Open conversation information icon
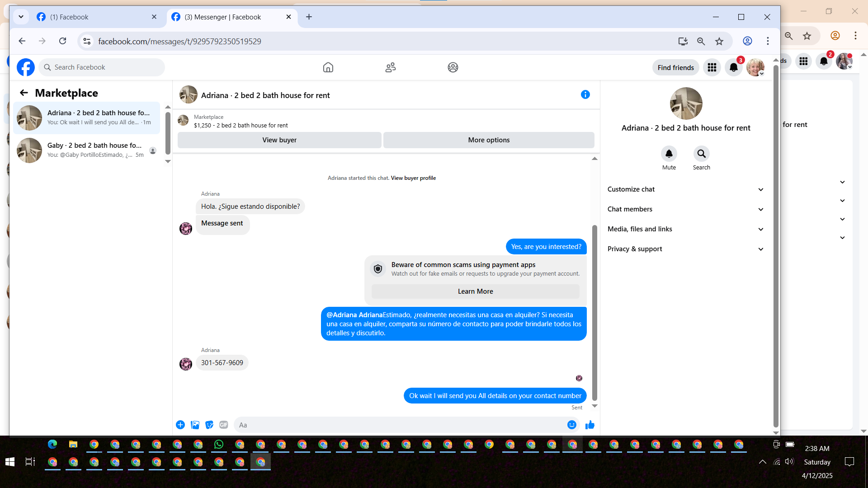This screenshot has width=868, height=488. pyautogui.click(x=585, y=94)
